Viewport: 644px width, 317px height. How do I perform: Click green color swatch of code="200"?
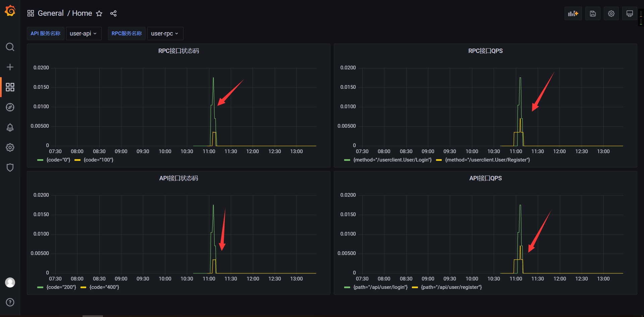click(40, 288)
